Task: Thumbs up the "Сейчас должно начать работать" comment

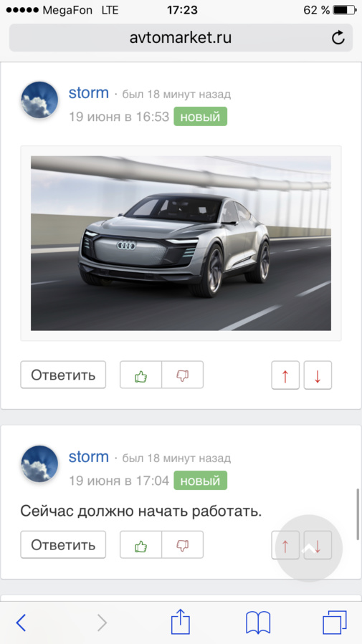Action: point(141,544)
